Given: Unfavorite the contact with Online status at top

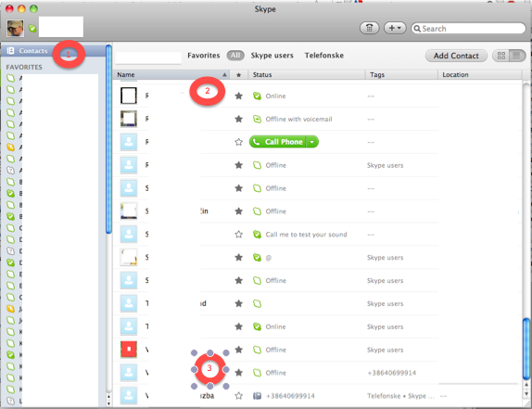Looking at the screenshot, I should (x=239, y=96).
